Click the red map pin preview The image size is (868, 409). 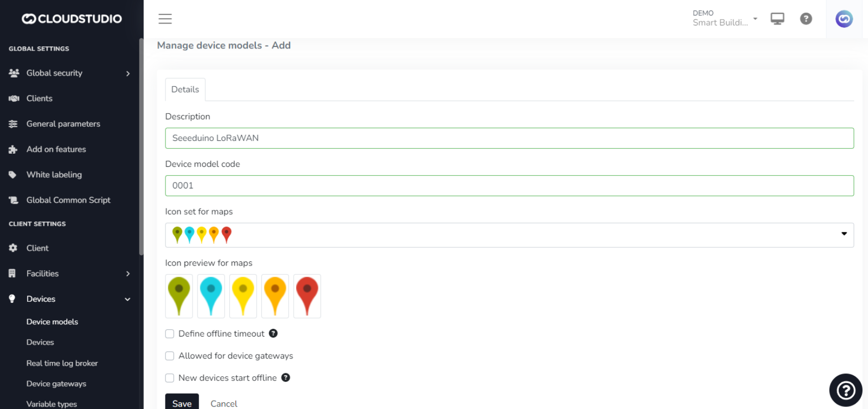[x=307, y=296]
